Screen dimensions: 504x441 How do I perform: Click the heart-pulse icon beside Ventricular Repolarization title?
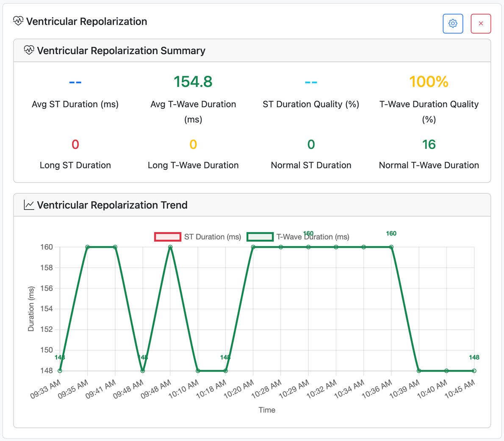pyautogui.click(x=18, y=21)
